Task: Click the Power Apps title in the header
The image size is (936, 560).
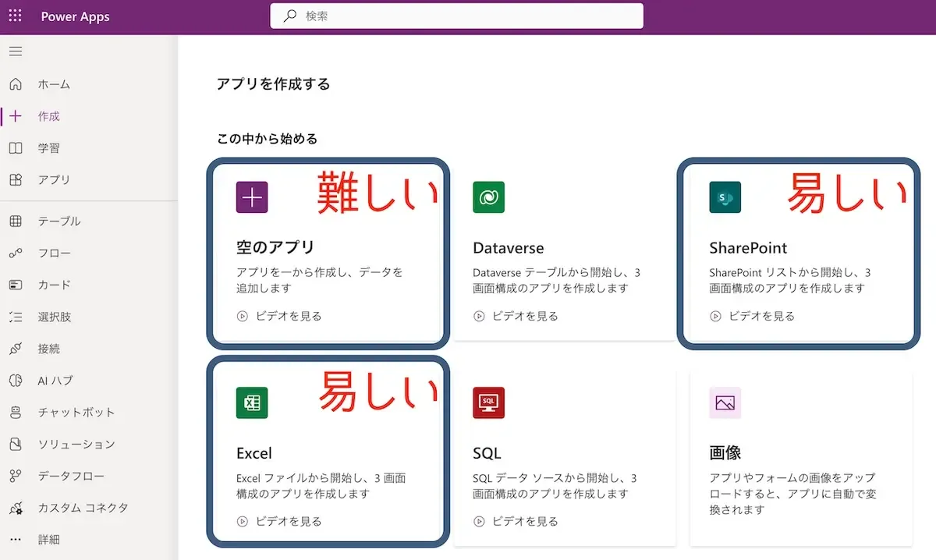Action: coord(75,16)
